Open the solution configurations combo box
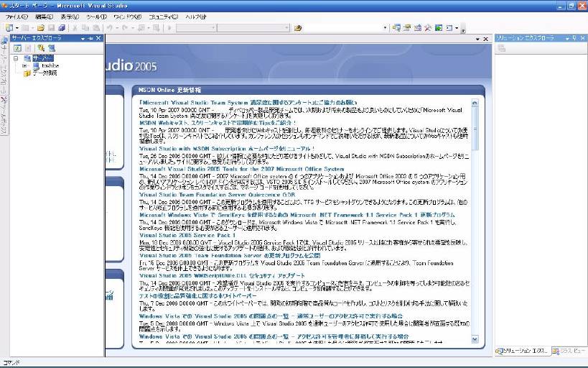This screenshot has width=588, height=368. 196,28
